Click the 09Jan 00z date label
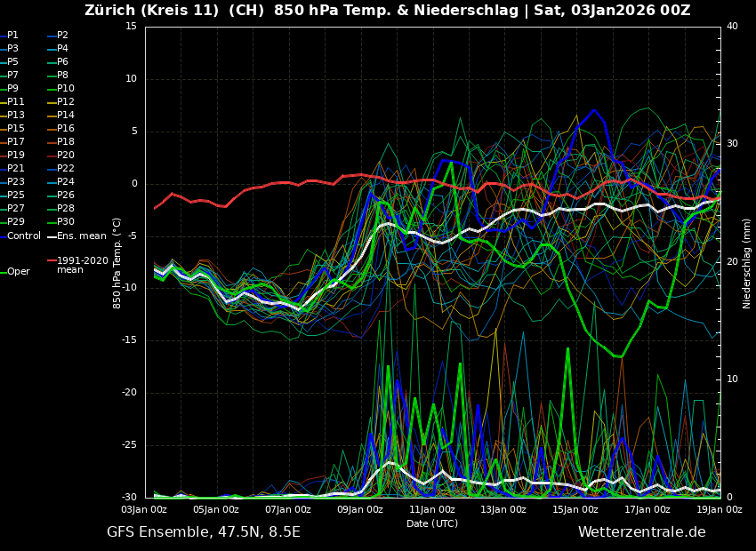Viewport: 756px width, 551px height. coord(360,509)
